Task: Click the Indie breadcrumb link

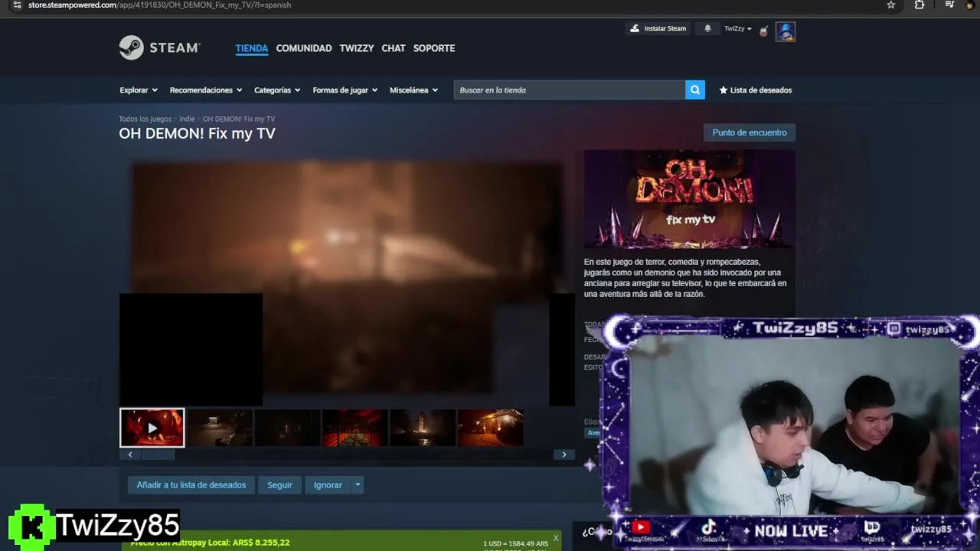Action: coord(187,119)
